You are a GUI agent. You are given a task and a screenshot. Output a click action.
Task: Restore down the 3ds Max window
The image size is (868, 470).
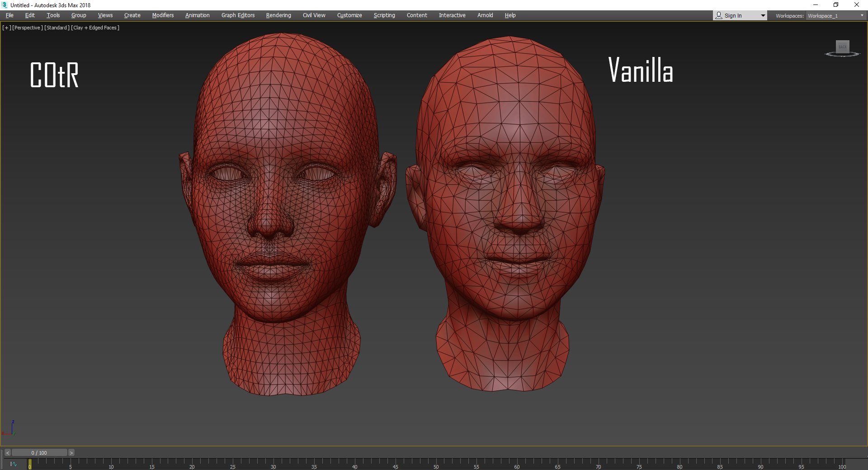click(x=836, y=5)
